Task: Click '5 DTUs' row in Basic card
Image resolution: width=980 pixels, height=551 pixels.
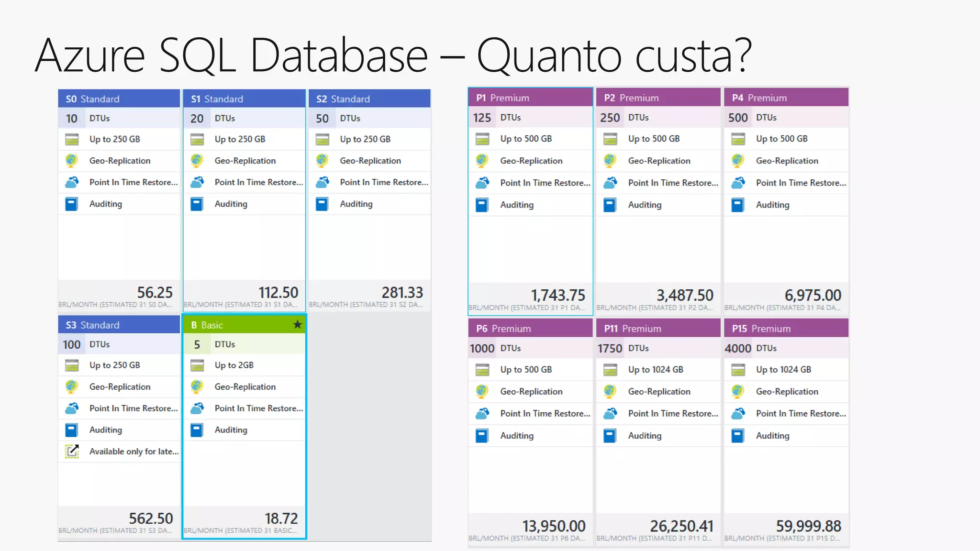Action: (x=244, y=344)
